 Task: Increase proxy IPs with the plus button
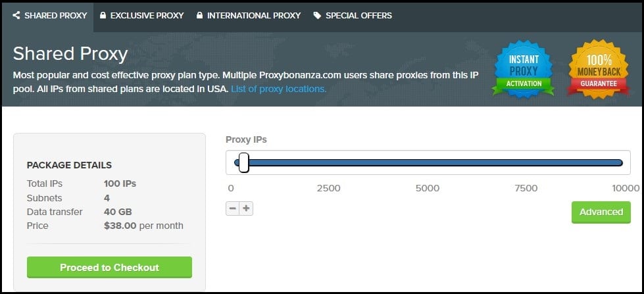pyautogui.click(x=246, y=208)
